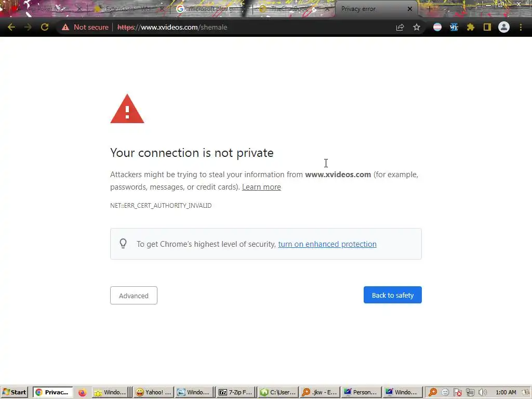Click the forward navigation arrow
Viewport: 532px width, 399px height.
pos(28,27)
